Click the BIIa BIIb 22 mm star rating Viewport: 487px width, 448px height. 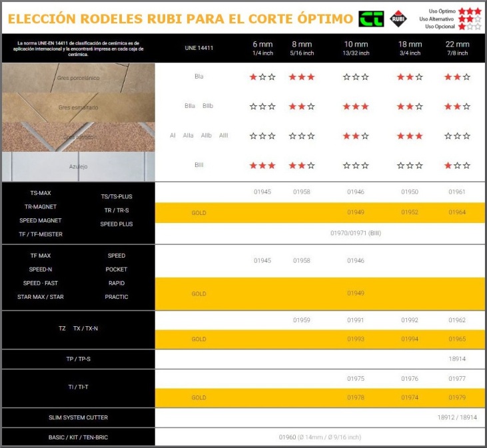pyautogui.click(x=457, y=107)
